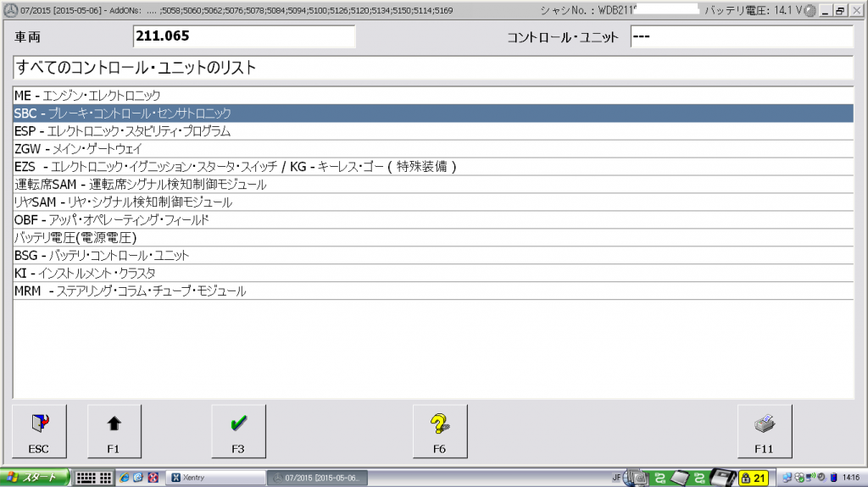Click the globe with mail icon in tray
Screen dimensions: 868x487
click(635, 479)
